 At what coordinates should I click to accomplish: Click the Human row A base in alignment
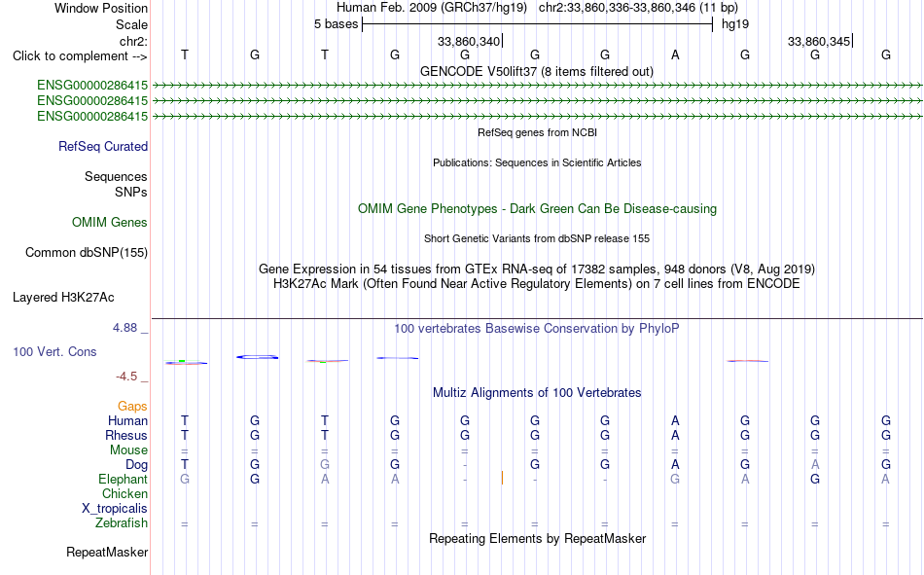click(675, 420)
